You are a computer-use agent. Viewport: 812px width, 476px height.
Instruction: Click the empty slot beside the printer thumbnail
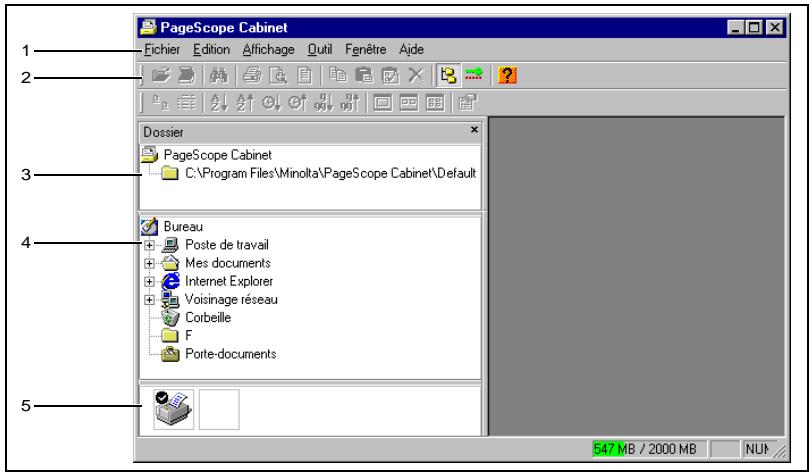point(219,409)
